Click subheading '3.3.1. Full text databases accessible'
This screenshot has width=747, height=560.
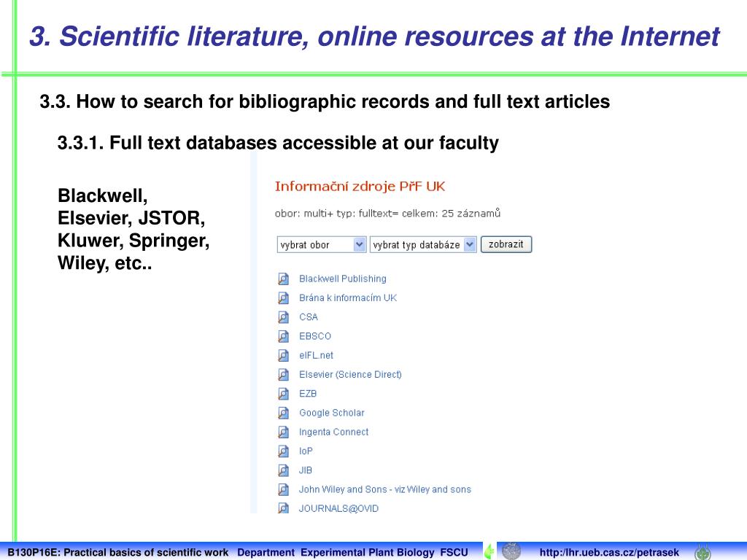tap(278, 142)
